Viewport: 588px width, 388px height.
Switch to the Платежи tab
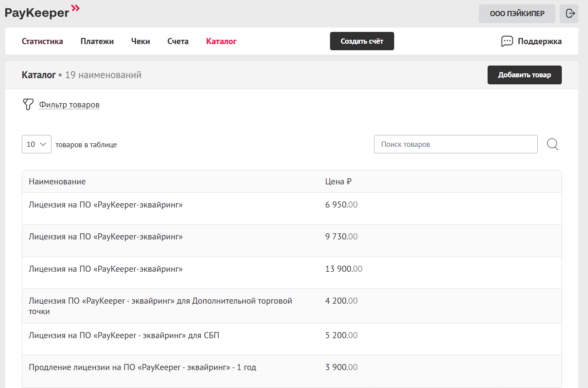click(x=97, y=42)
